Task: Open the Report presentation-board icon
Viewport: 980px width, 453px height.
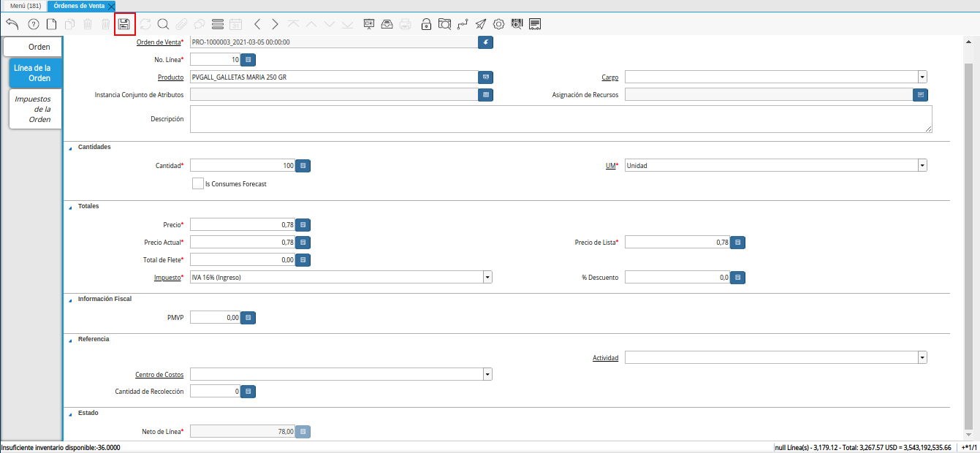Action: click(369, 24)
